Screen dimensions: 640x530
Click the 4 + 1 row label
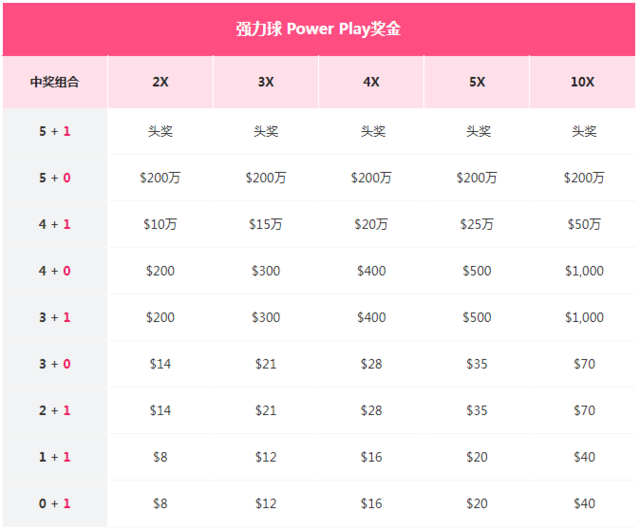pos(55,225)
